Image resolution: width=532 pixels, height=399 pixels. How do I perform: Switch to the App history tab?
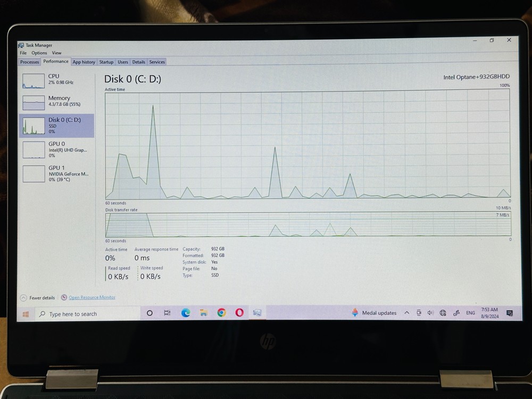(x=84, y=62)
